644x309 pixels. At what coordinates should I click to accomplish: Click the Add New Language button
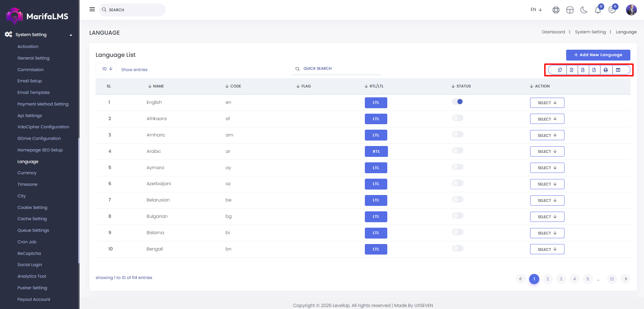tap(598, 55)
